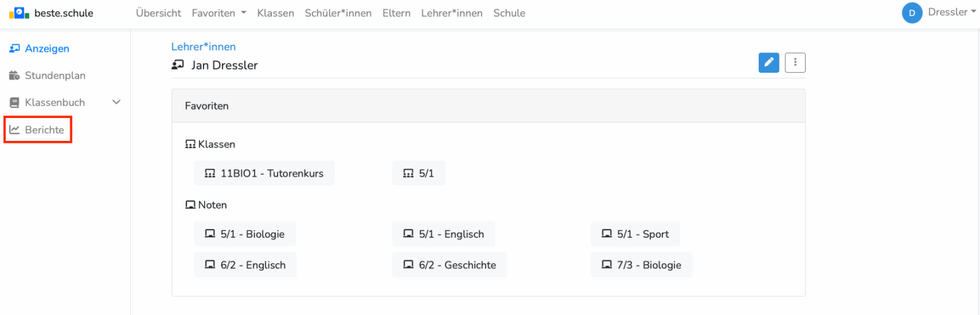Click the Dressler user avatar
The image size is (980, 315).
tap(912, 13)
